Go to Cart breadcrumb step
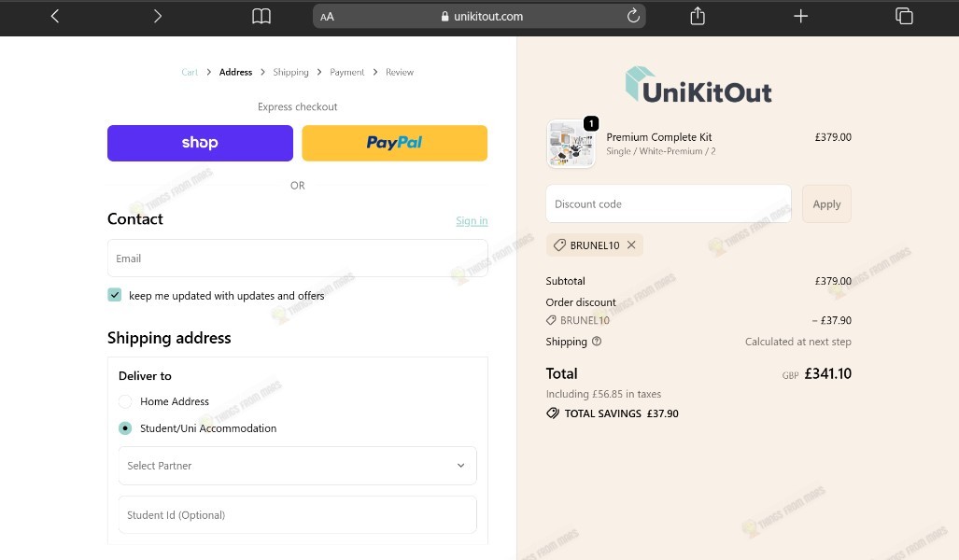Image resolution: width=959 pixels, height=560 pixels. click(190, 72)
